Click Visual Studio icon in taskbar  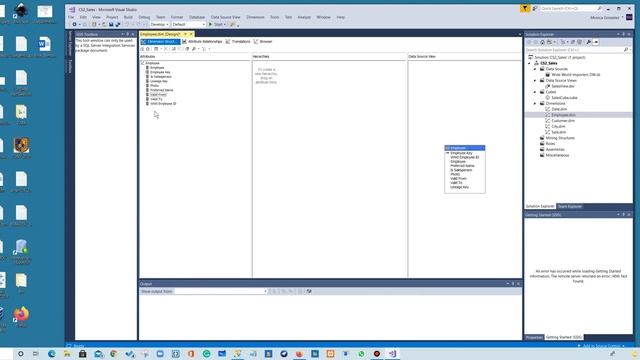[x=392, y=354]
